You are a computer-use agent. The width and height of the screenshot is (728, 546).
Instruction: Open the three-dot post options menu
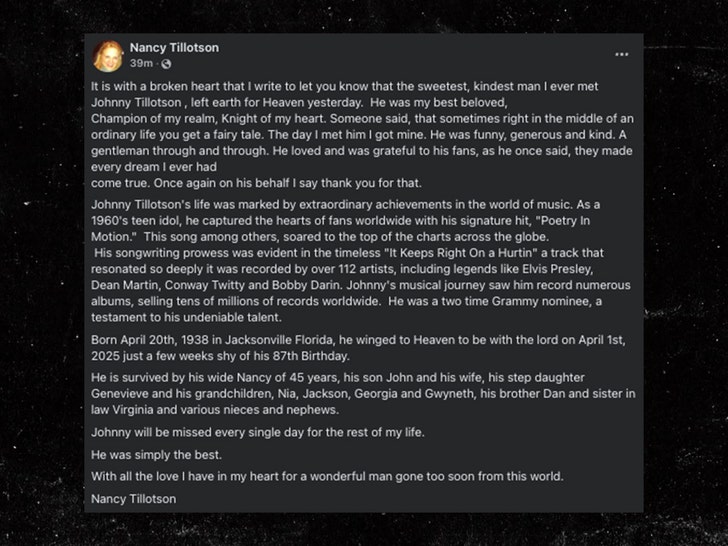click(622, 54)
